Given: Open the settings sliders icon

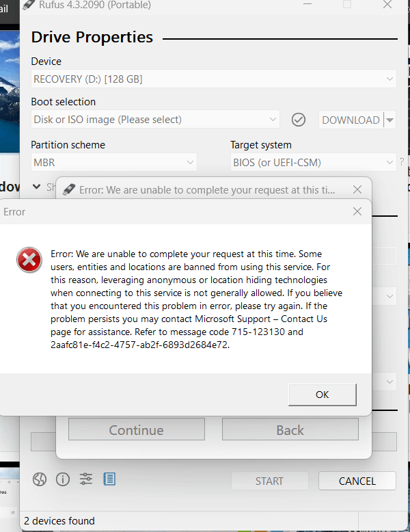Looking at the screenshot, I should pyautogui.click(x=86, y=479).
